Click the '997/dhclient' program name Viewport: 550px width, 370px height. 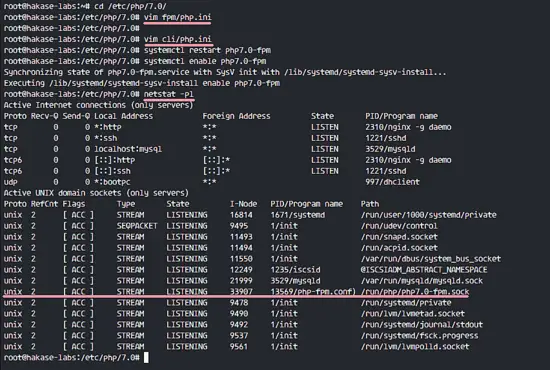(x=392, y=182)
